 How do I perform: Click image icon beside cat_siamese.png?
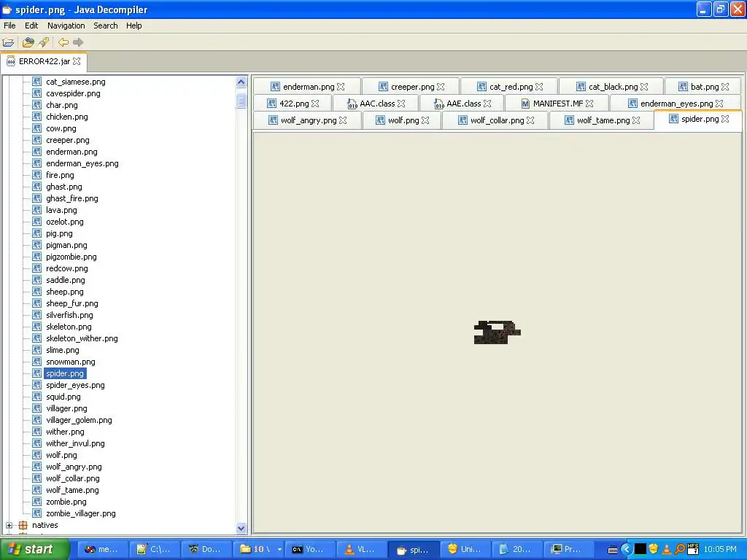36,82
